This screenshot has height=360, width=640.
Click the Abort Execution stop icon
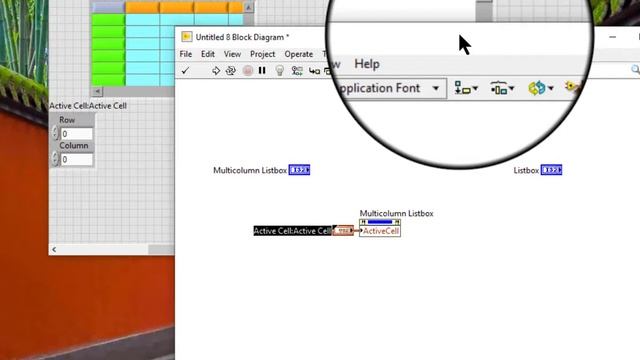248,71
